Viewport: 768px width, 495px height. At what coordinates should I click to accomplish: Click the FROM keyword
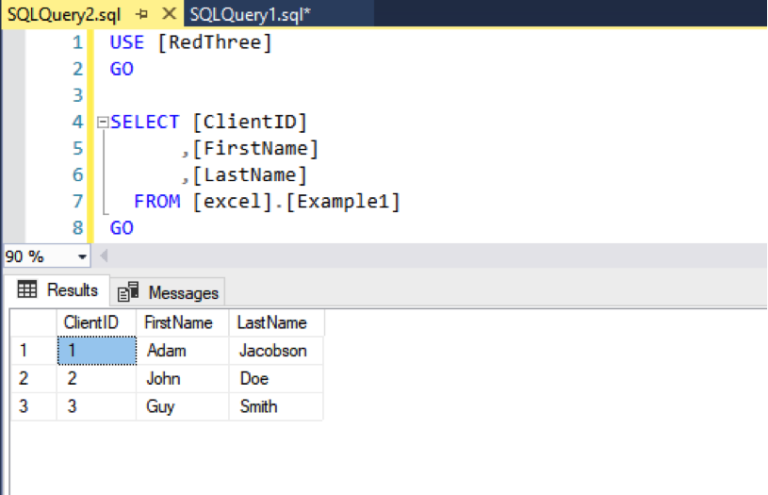click(157, 201)
